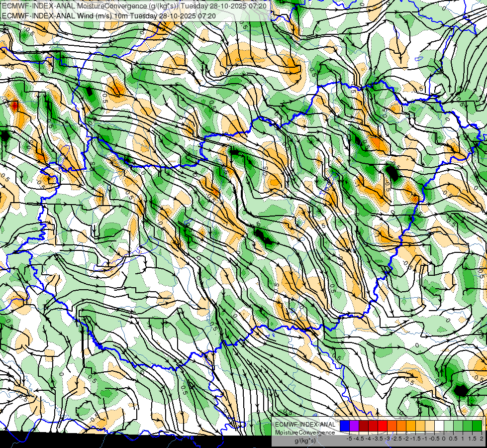Image resolution: width=487 pixels, height=448 pixels.
Task: Pick the light green swatch left of 1
Action: point(458,426)
